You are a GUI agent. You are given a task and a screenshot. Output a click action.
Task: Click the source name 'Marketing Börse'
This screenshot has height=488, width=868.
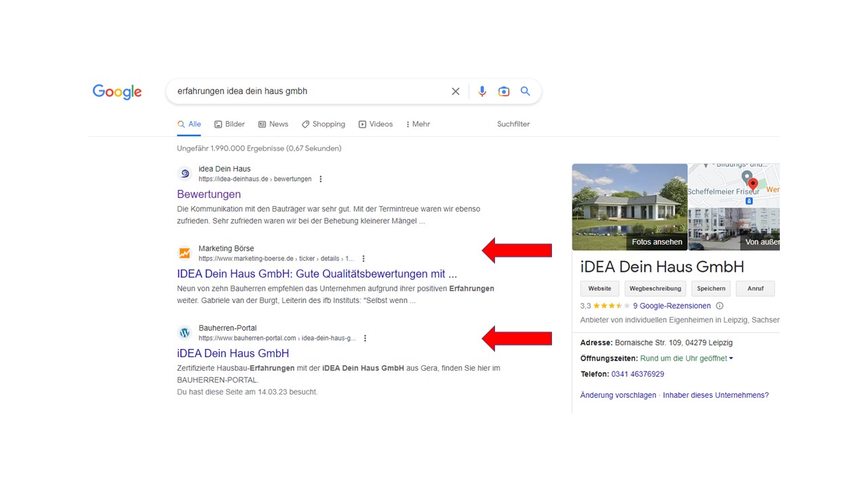point(226,249)
